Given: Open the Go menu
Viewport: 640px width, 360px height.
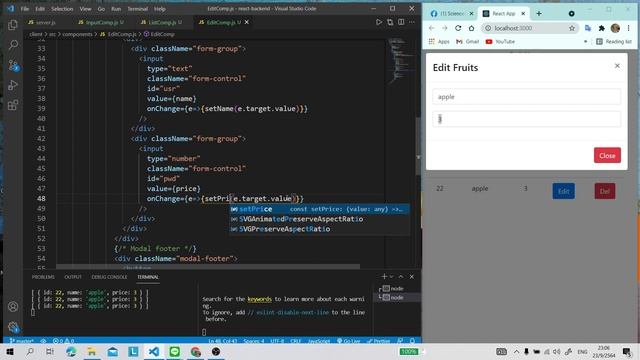Looking at the screenshot, I should pyautogui.click(x=101, y=9).
